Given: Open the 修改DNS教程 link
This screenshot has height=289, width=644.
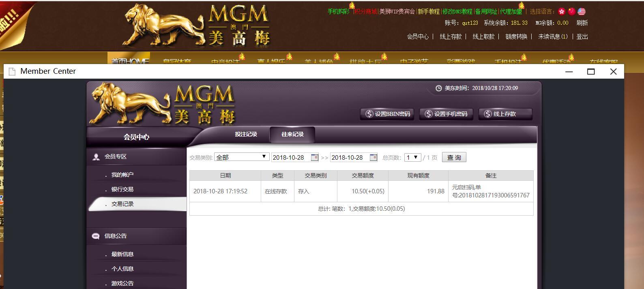Looking at the screenshot, I should [457, 11].
